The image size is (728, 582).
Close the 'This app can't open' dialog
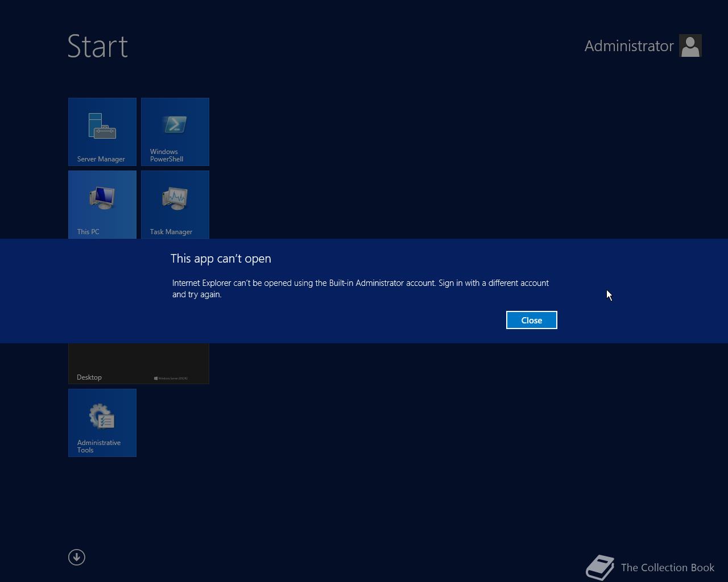[531, 320]
